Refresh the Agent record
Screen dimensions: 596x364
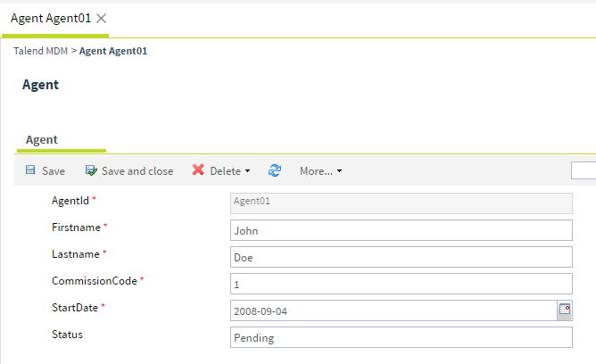[x=275, y=170]
